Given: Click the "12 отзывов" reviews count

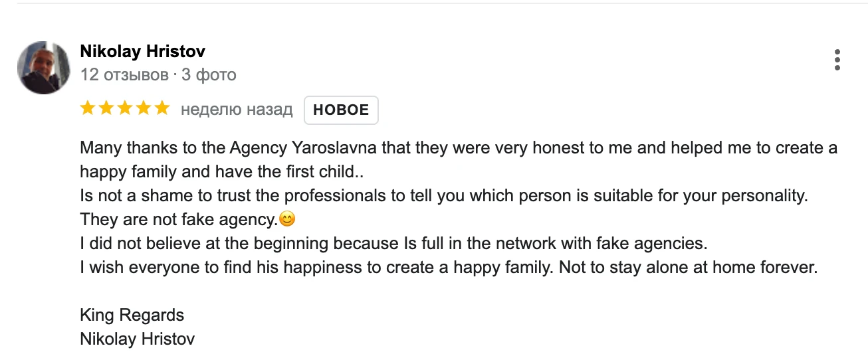Looking at the screenshot, I should click(x=124, y=74).
